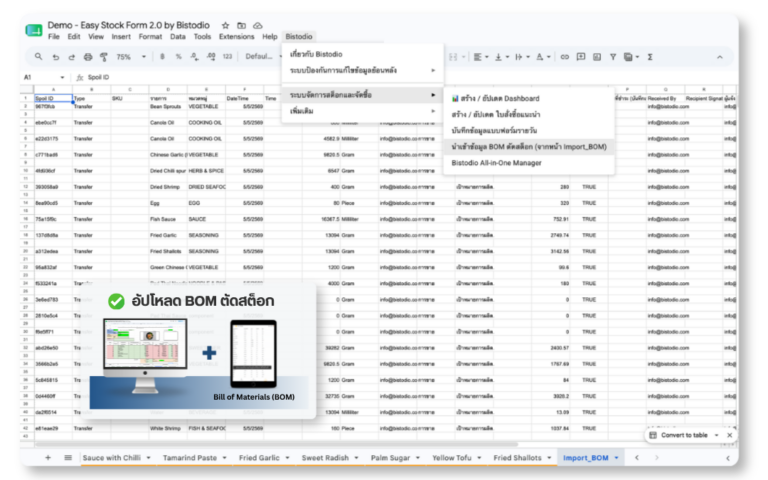Open Sauce with Chilli tab dropdown arrow
Screen dimensions: 768x480
[x=148, y=457]
